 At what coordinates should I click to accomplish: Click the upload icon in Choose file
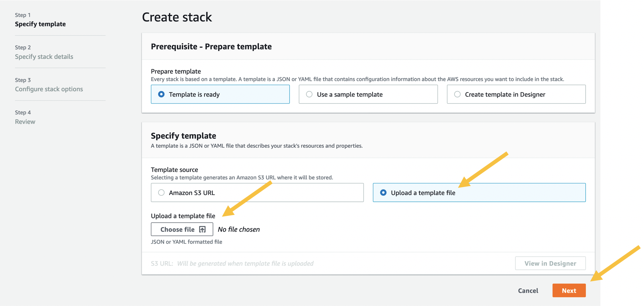click(x=202, y=229)
